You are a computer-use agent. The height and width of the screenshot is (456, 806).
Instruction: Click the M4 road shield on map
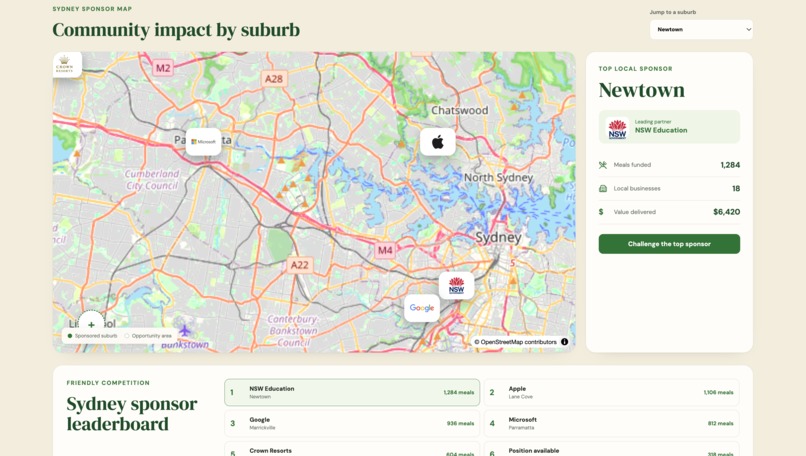pyautogui.click(x=385, y=250)
